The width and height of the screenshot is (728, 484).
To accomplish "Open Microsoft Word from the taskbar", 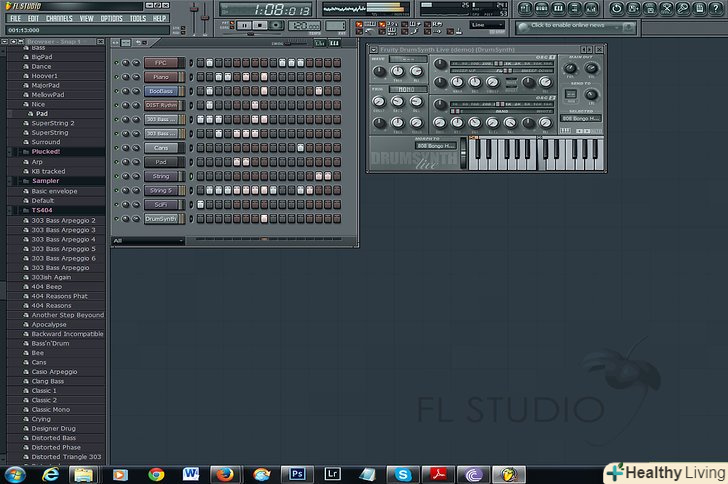I will click(x=191, y=473).
